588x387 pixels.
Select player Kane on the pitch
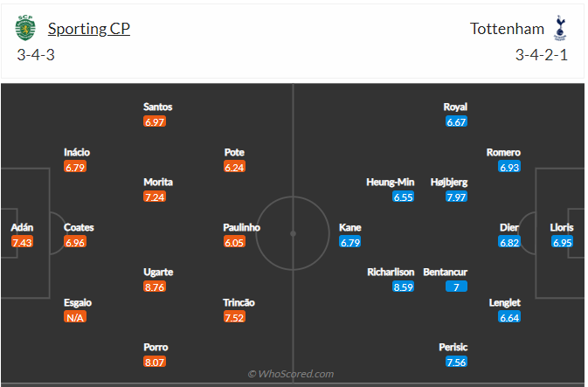coord(349,228)
